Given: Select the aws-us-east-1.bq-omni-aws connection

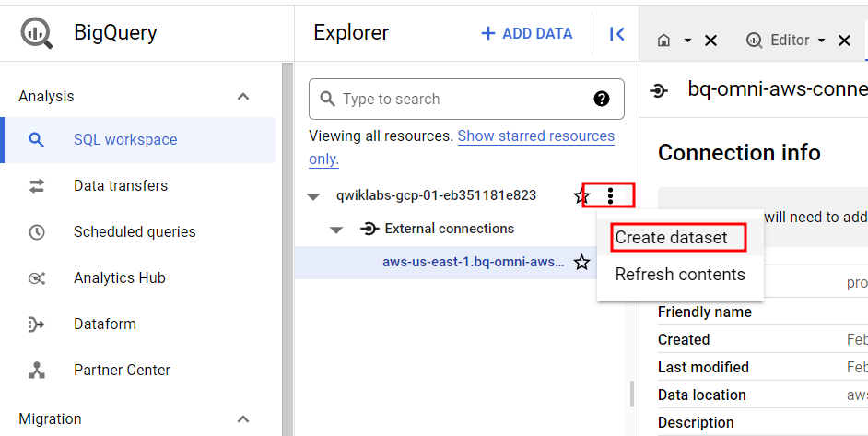Looking at the screenshot, I should coord(474,262).
